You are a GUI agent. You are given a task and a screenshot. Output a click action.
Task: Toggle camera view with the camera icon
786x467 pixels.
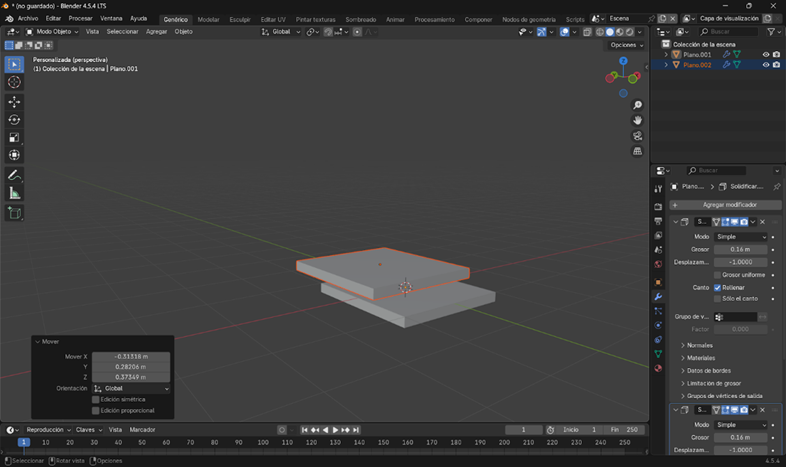pos(637,136)
